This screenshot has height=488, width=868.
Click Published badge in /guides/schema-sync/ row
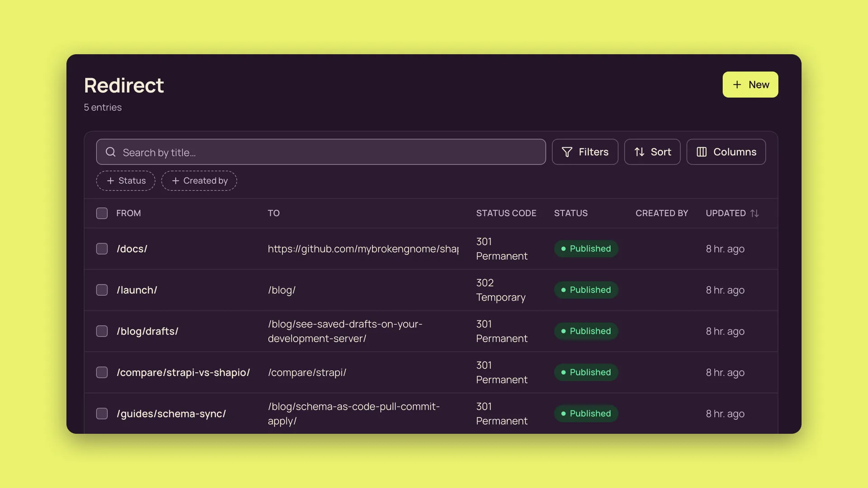[586, 413]
